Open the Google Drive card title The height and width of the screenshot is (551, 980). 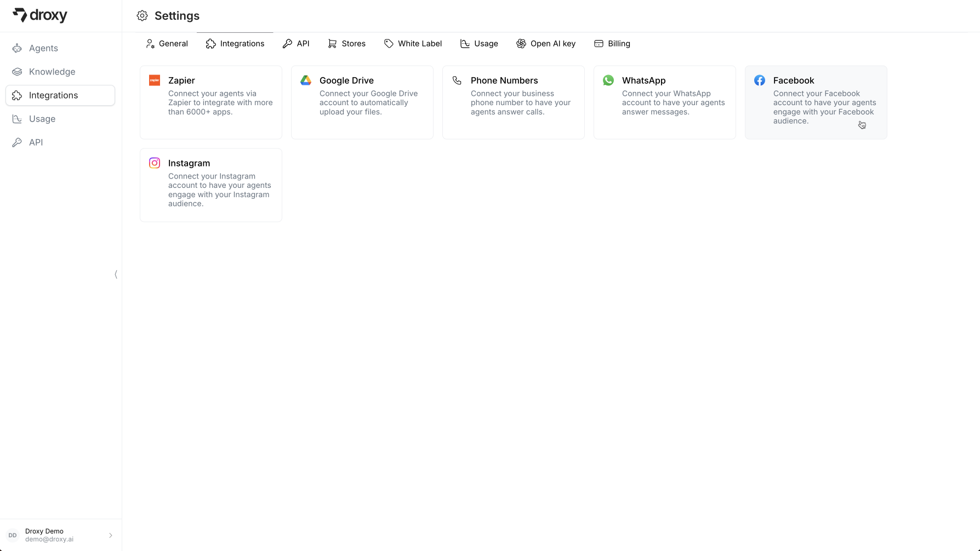pos(346,81)
